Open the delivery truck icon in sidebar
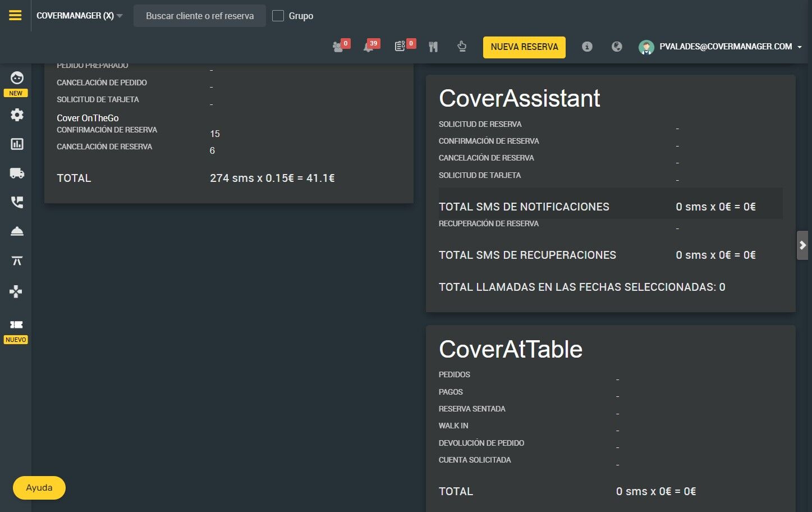The image size is (812, 512). pyautogui.click(x=17, y=173)
